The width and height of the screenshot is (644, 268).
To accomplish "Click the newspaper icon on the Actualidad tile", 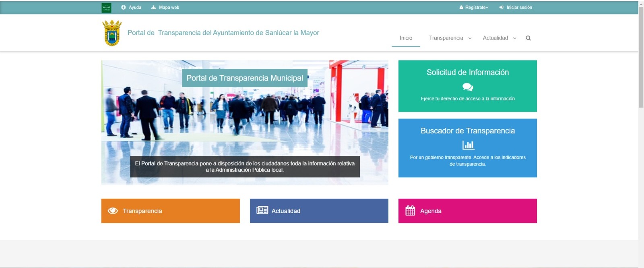I will point(262,210).
